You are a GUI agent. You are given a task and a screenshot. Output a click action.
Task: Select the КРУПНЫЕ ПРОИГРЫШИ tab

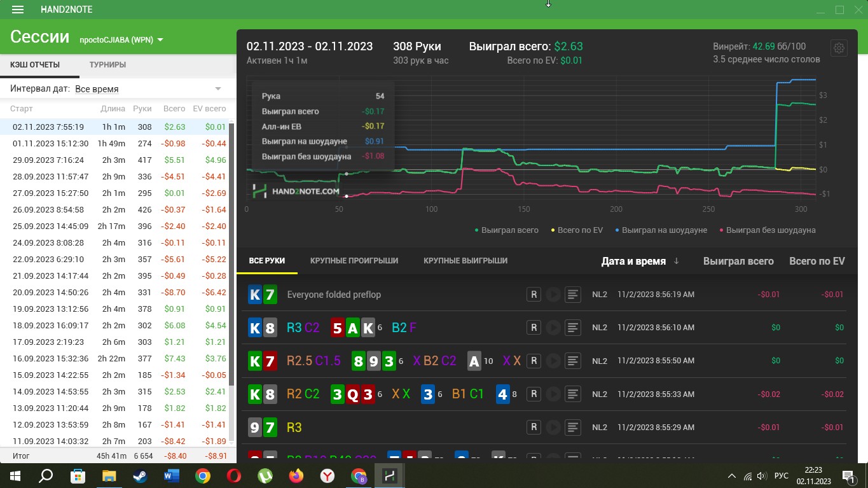coord(354,261)
